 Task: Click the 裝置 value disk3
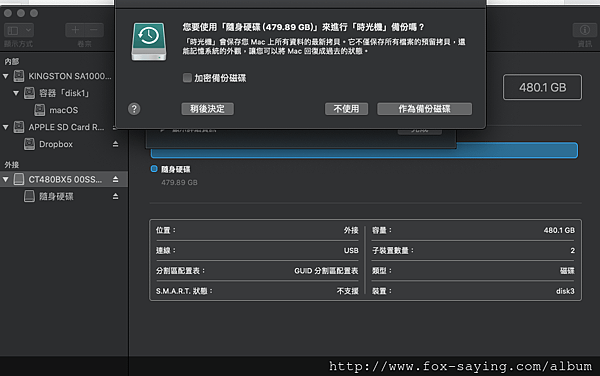point(565,291)
